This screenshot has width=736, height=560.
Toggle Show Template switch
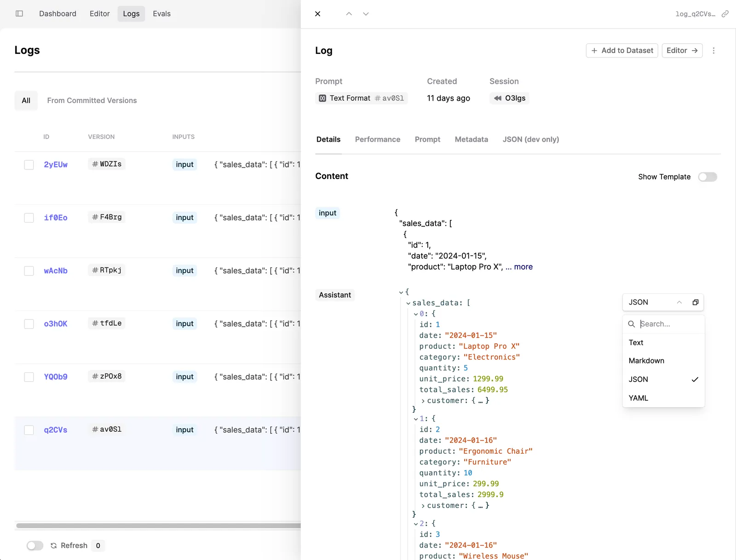707,177
